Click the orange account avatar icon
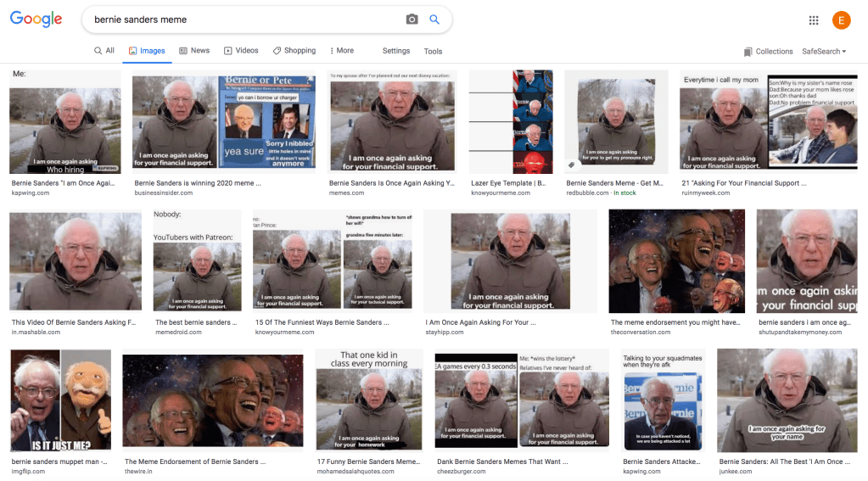This screenshot has height=481, width=868. point(841,20)
